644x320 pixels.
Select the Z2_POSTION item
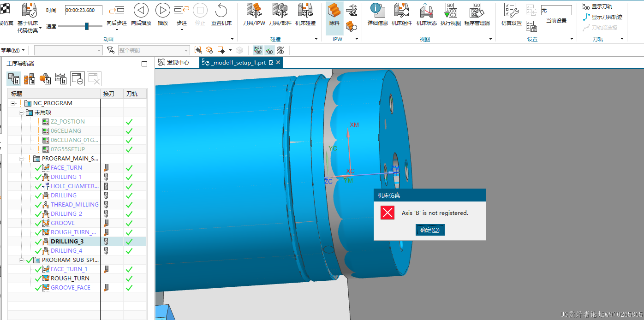click(x=68, y=122)
